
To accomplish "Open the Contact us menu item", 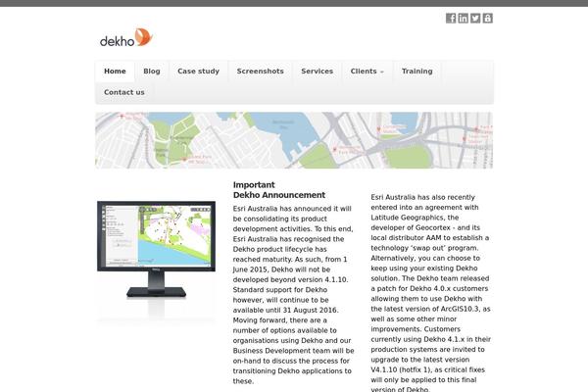I will click(124, 92).
